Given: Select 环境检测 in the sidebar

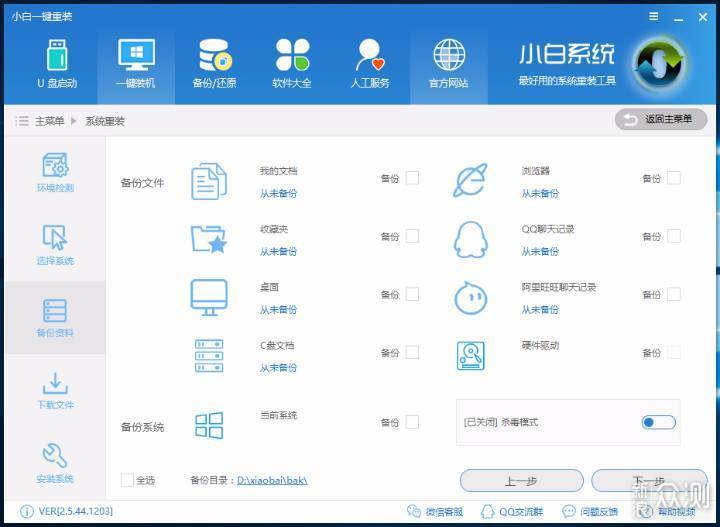Looking at the screenshot, I should coord(55,173).
